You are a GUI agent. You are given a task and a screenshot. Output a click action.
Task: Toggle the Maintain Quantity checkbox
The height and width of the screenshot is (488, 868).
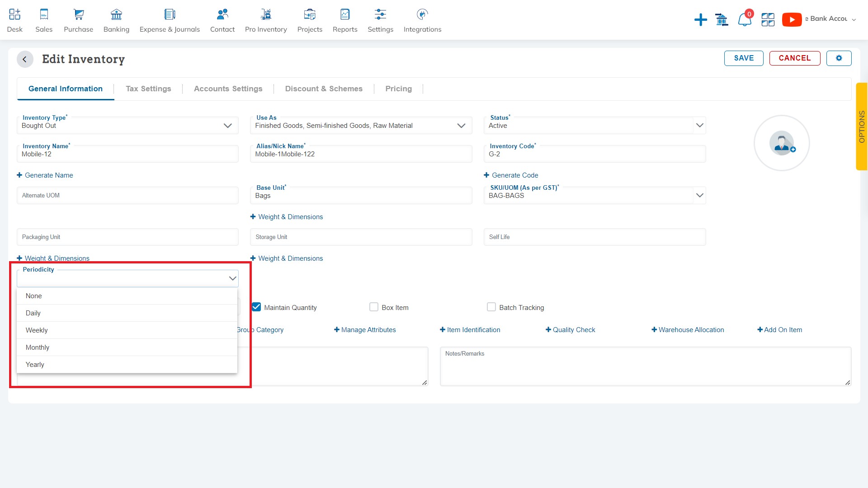(x=256, y=307)
